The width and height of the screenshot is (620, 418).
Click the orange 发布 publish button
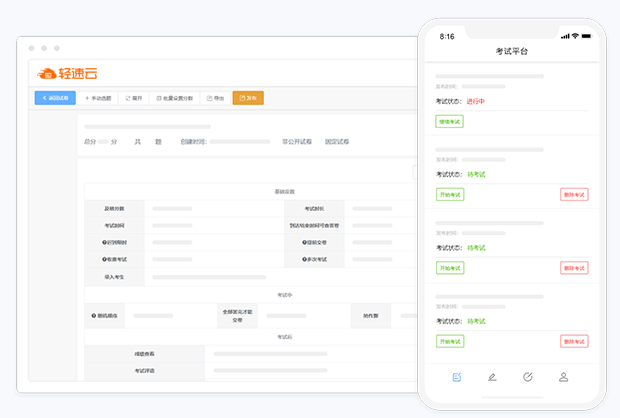248,98
